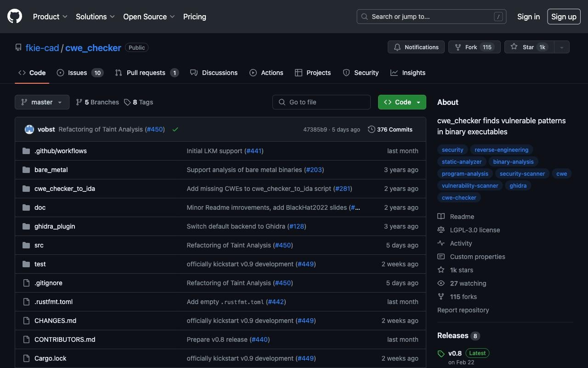Screen dimensions: 588x368
Task: Click the Sign up button
Action: 564,17
